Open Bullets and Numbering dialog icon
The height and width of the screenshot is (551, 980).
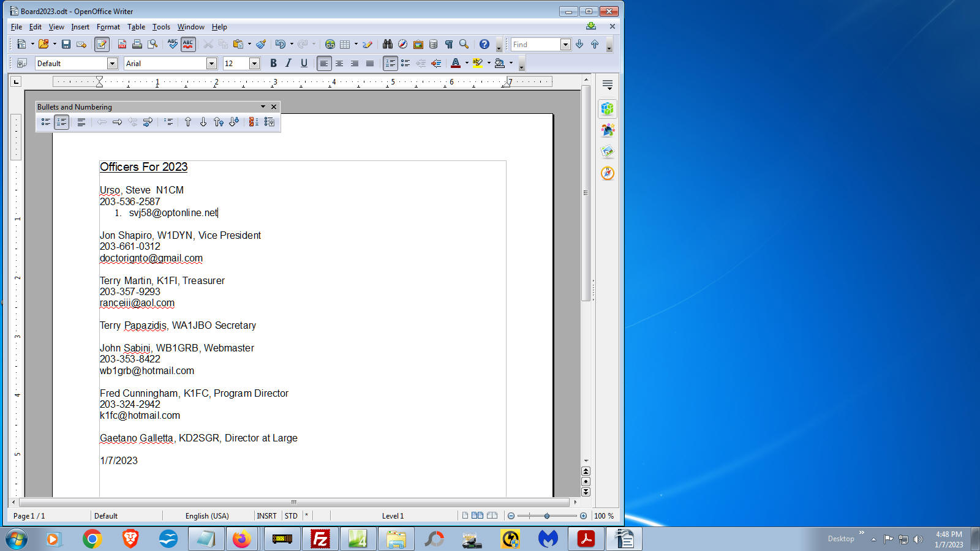coord(269,122)
